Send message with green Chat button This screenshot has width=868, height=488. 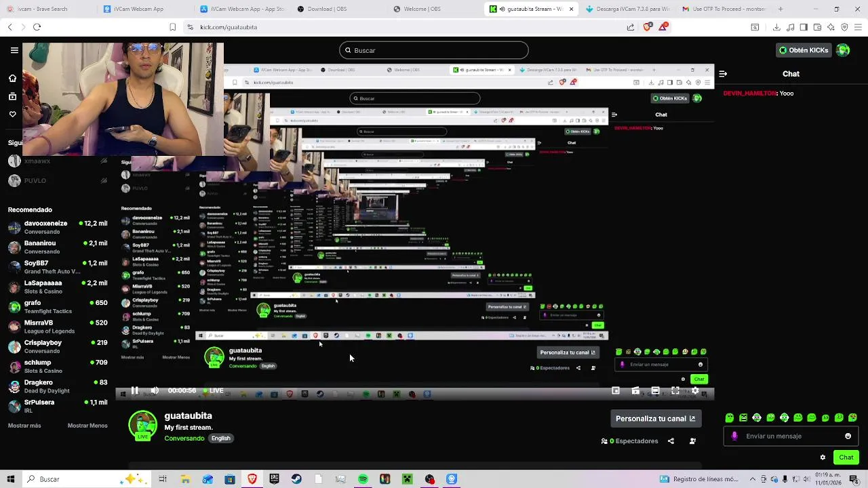coord(846,457)
